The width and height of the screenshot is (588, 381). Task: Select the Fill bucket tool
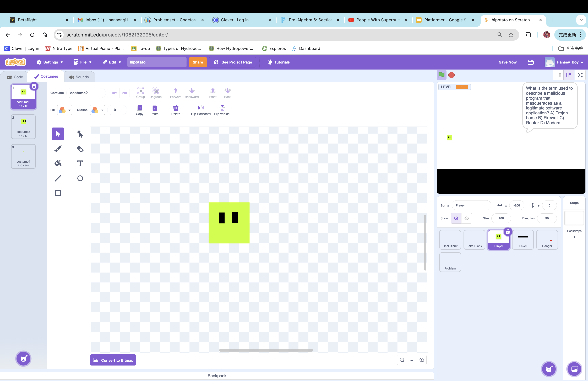(x=58, y=163)
